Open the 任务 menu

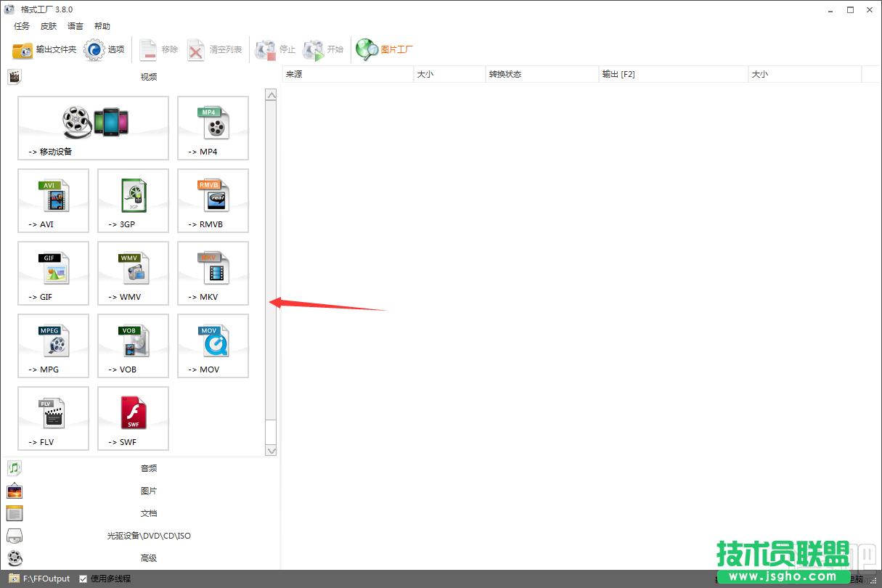(22, 26)
